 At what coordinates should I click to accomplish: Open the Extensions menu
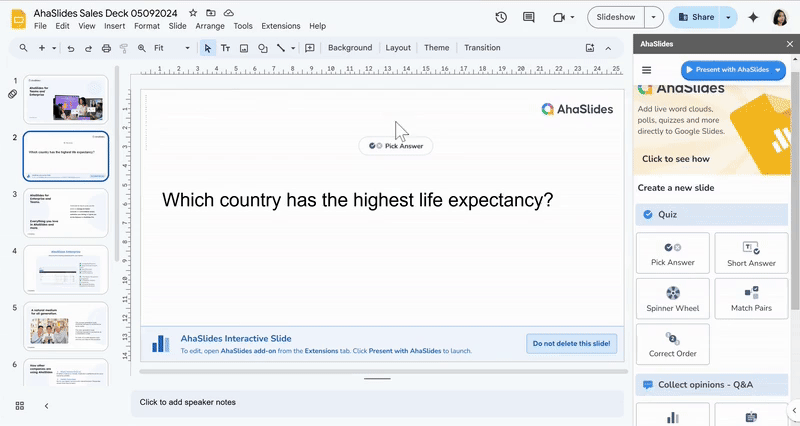281,26
